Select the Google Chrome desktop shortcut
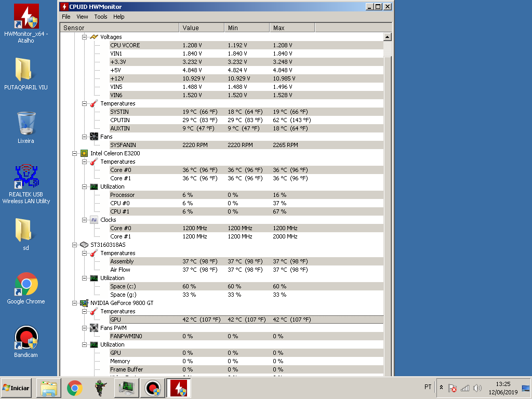This screenshot has height=399, width=532. pyautogui.click(x=26, y=284)
